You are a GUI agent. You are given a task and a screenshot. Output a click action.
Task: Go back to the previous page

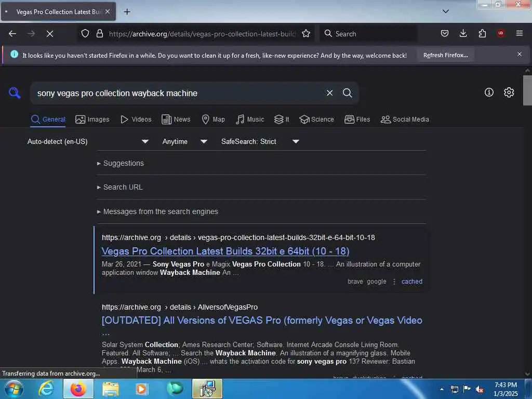[12, 34]
